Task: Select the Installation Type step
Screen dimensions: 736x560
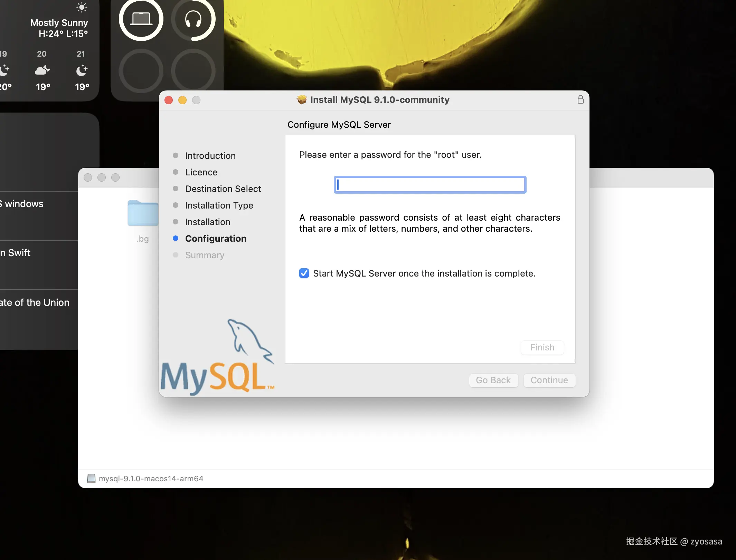Action: click(x=219, y=205)
